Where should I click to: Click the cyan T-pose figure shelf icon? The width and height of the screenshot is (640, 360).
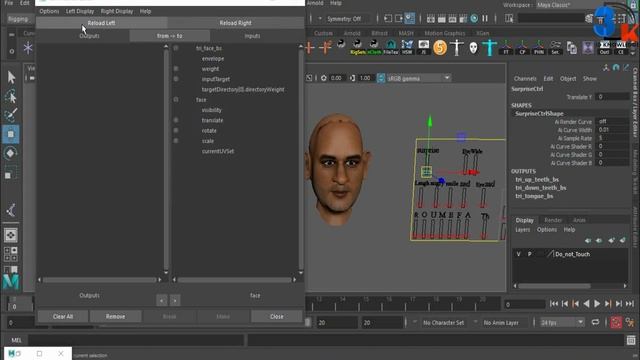(489, 48)
